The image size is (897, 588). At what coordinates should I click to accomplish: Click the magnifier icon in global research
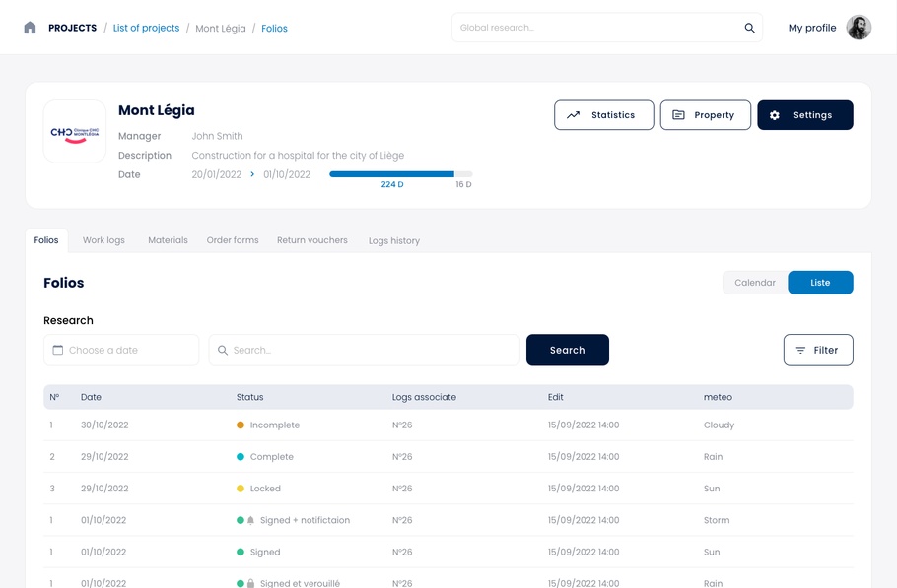749,28
